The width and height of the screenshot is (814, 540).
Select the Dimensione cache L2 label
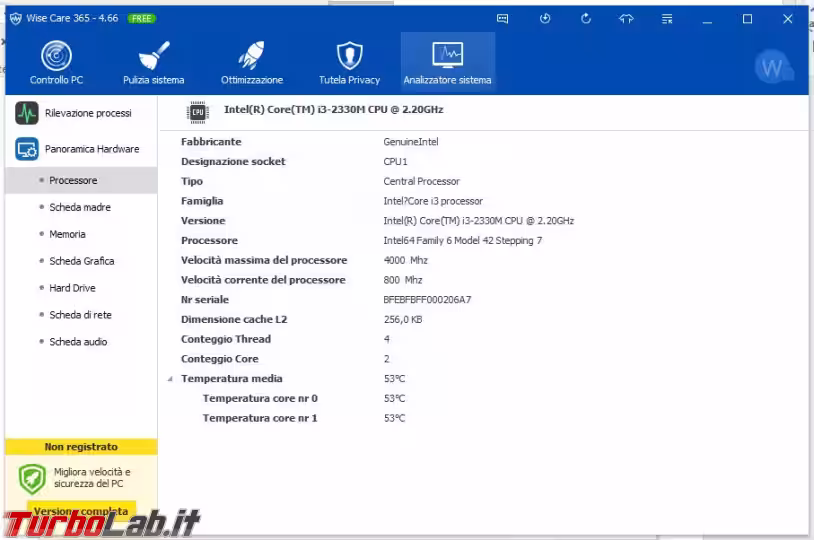coord(234,319)
